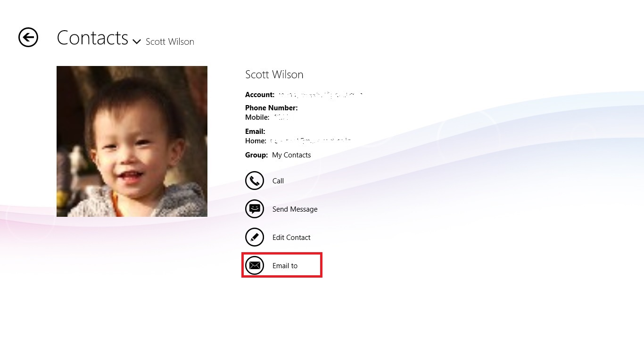Select the Mobile phone number value
The height and width of the screenshot is (362, 644).
[281, 117]
